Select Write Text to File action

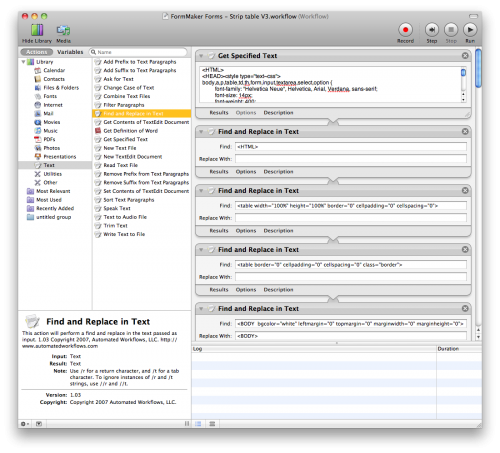[x=124, y=234]
